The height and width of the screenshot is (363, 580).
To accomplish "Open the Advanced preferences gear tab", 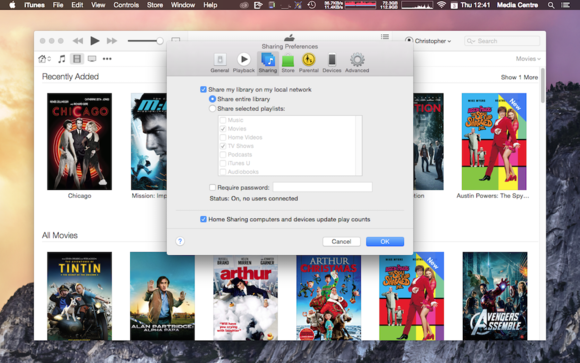I will [357, 63].
